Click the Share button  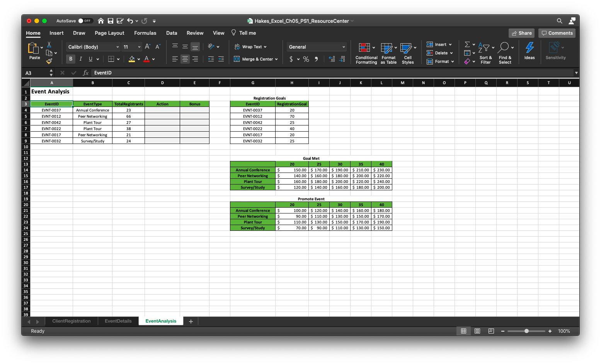tap(522, 33)
